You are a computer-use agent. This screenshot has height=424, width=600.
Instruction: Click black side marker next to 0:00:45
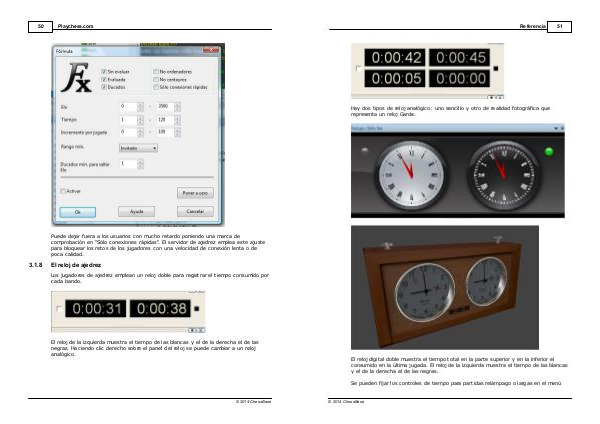[x=495, y=68]
